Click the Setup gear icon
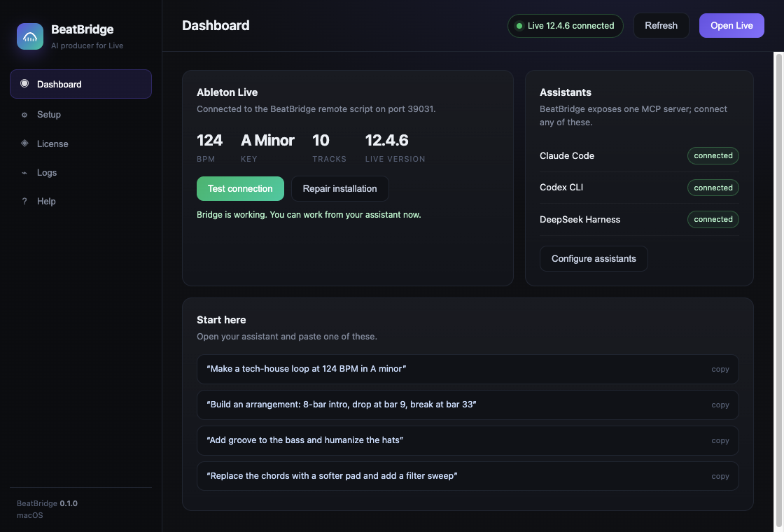The height and width of the screenshot is (532, 784). tap(24, 115)
